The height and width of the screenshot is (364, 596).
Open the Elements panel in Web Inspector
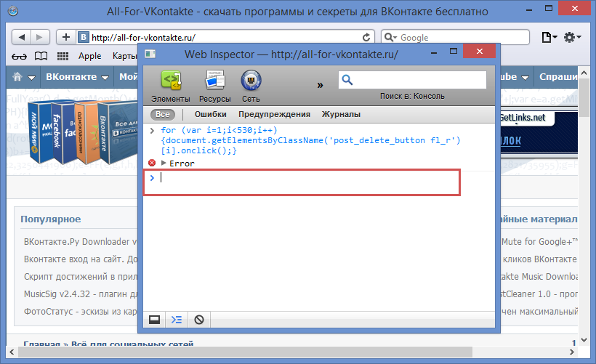[171, 86]
